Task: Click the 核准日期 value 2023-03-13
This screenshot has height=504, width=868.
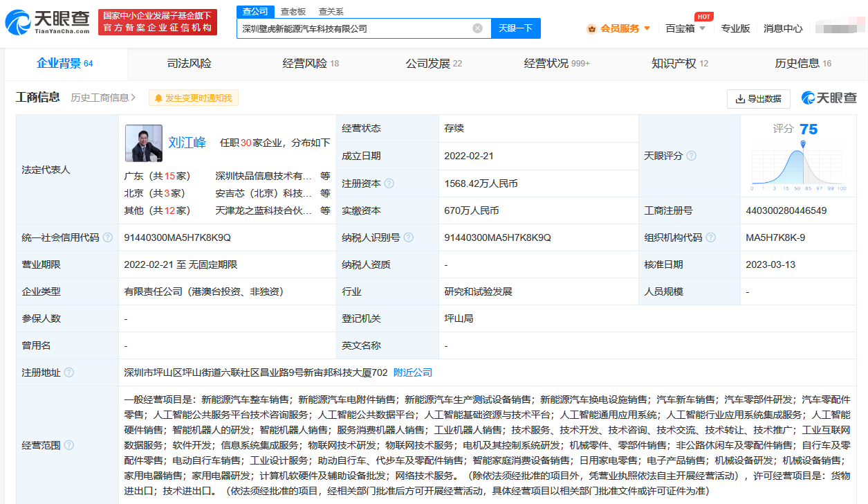Action: click(770, 264)
